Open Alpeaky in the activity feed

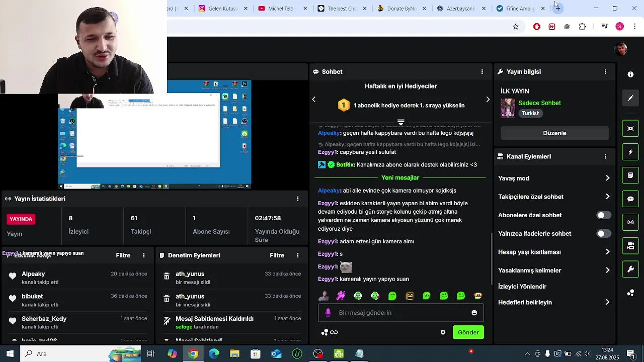(x=33, y=274)
